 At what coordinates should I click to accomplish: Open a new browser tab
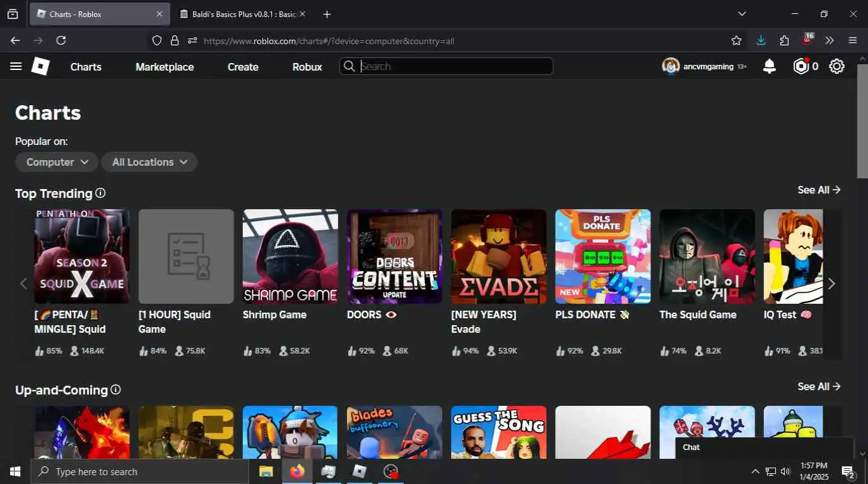(x=326, y=14)
